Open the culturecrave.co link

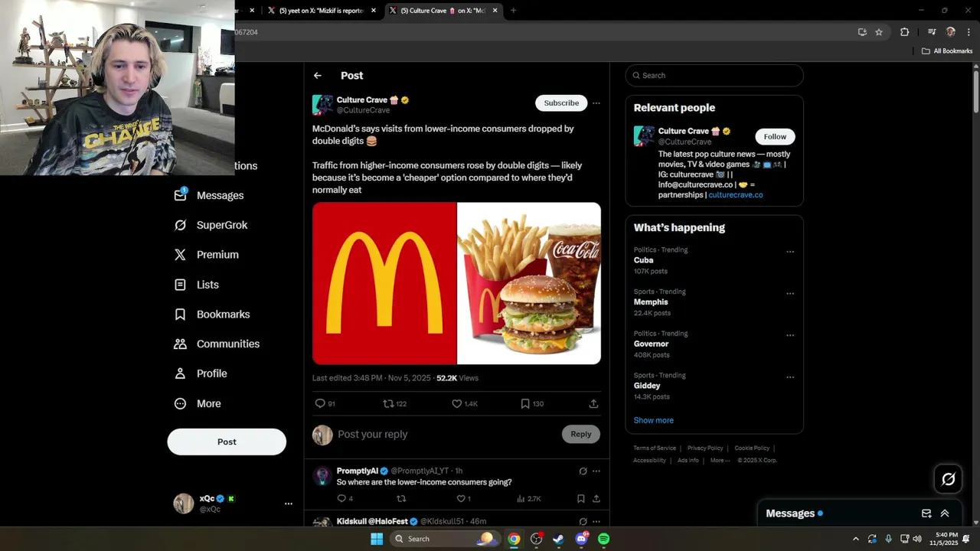click(736, 195)
